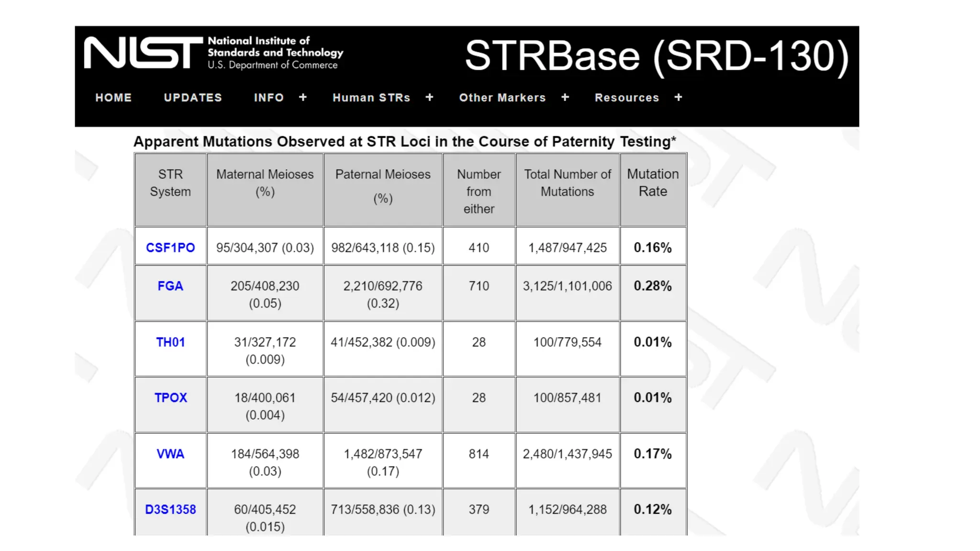The image size is (980, 551).
Task: Open the CSF1PO locus link
Action: click(170, 248)
